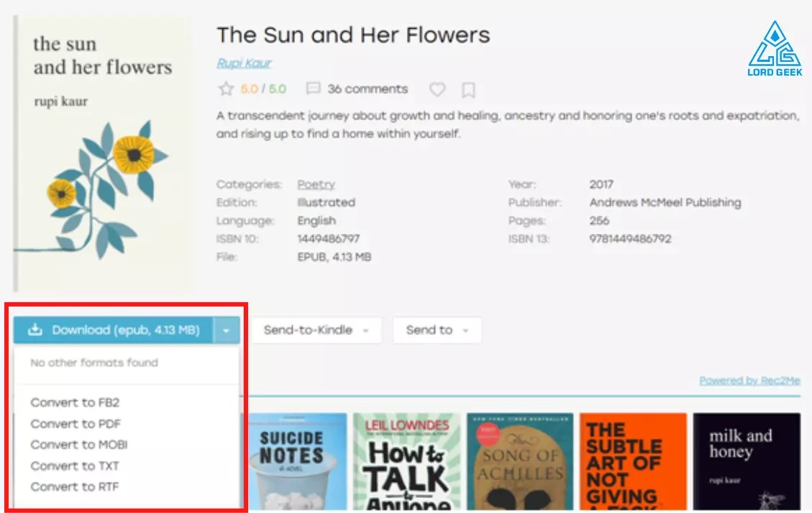
Task: Click the ISBN 10 value 1449486797
Action: pyautogui.click(x=328, y=239)
